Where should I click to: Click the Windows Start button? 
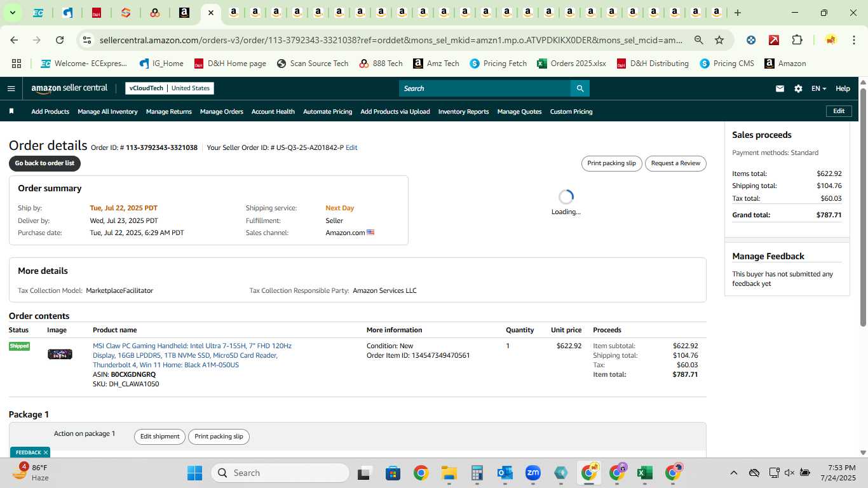coord(194,473)
